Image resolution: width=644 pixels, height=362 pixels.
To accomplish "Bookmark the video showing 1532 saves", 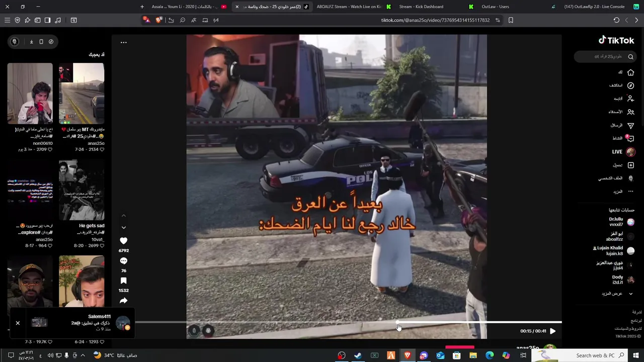I will 123,281.
